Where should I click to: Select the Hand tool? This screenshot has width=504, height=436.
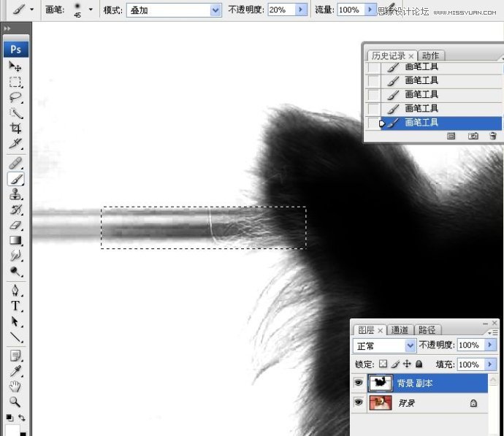15,386
